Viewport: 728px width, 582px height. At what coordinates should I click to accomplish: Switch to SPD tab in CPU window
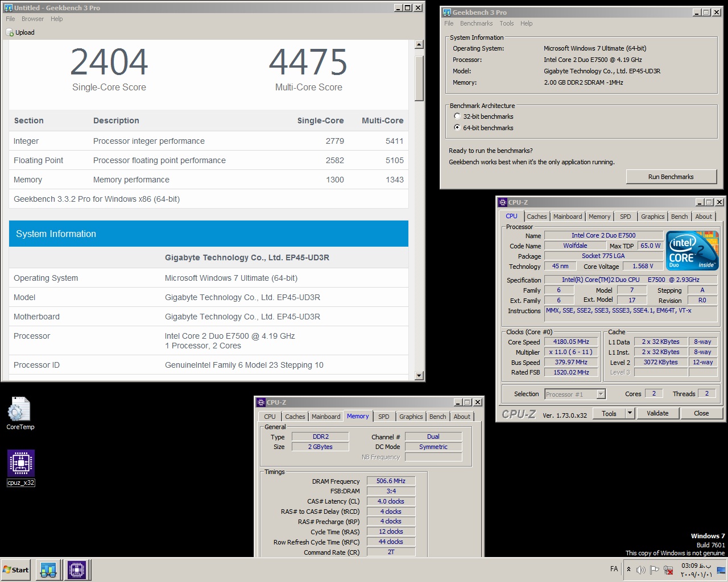click(625, 217)
